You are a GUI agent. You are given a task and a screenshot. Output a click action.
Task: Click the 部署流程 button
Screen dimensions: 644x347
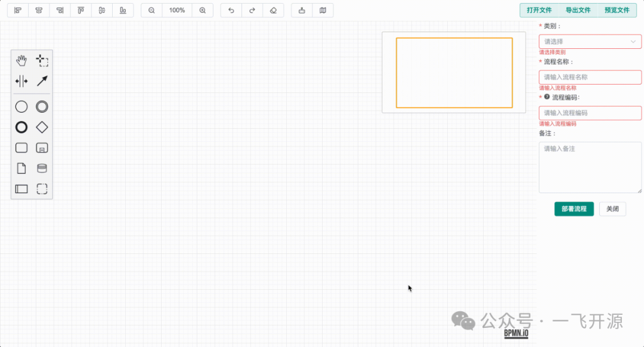tap(574, 209)
